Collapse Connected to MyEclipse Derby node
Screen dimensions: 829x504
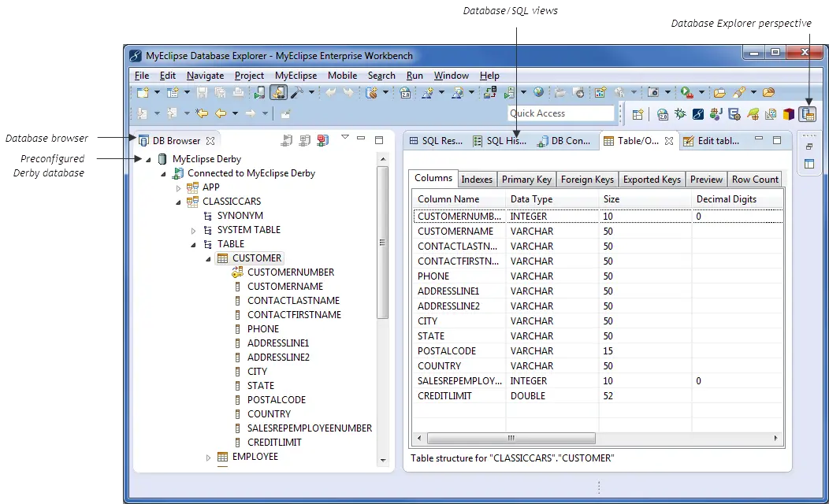[x=163, y=173]
